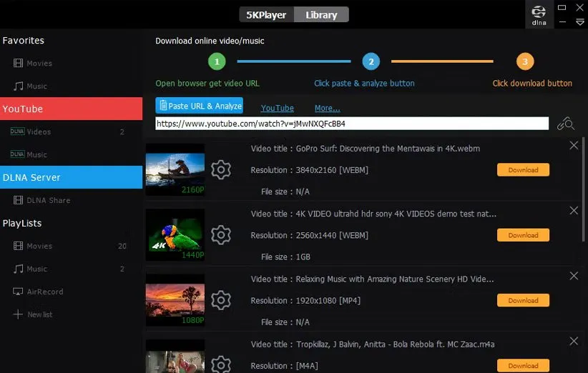Open settings gear for 4K VIDEO ultrahd item
588x373 pixels.
point(221,234)
